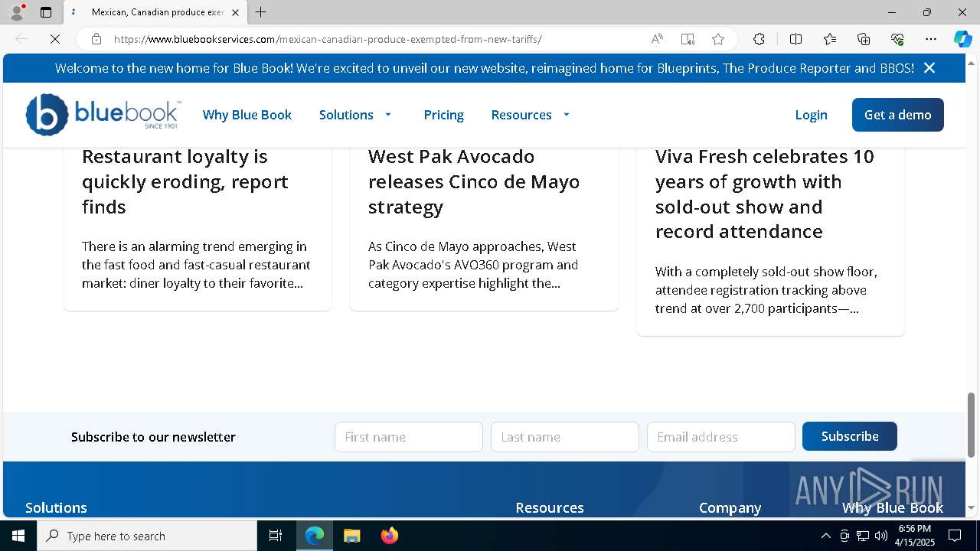Expand the Resources dropdown arrow
This screenshot has height=551, width=980.
[x=567, y=115]
